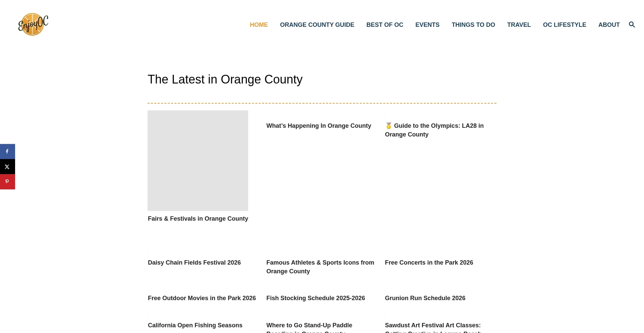Open Fairs & Festivals in Orange County
This screenshot has width=644, height=333.
click(198, 219)
